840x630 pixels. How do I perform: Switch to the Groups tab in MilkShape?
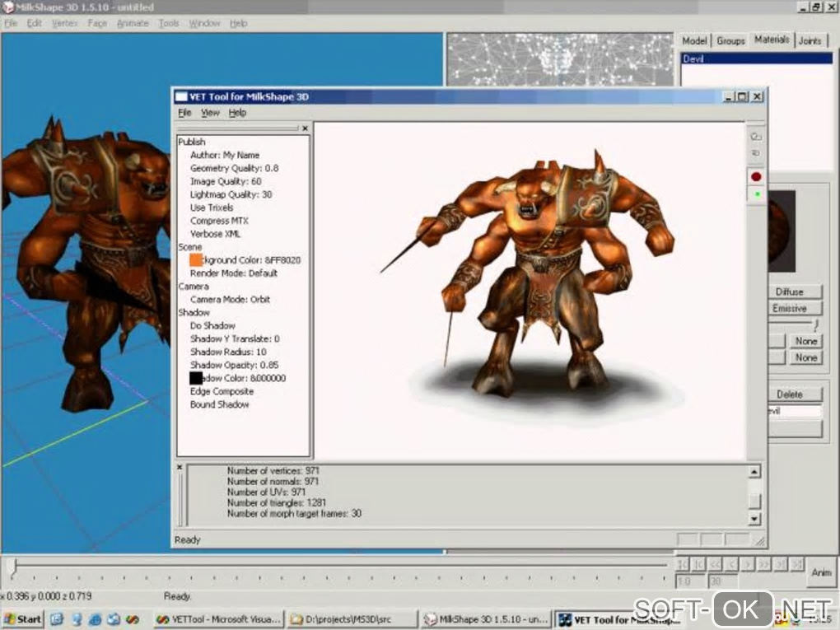click(x=730, y=40)
